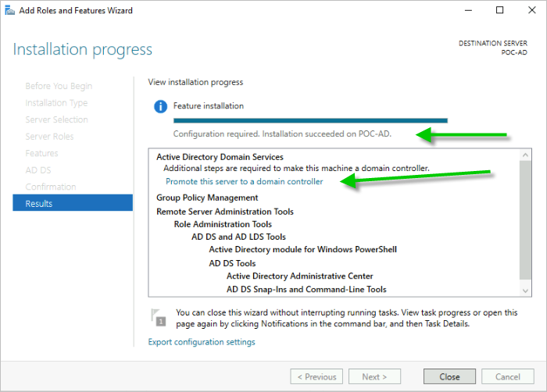Viewport: 547px width, 392px height.
Task: Click 'AD DS and AD LDS Tools' entry
Action: [x=238, y=237]
